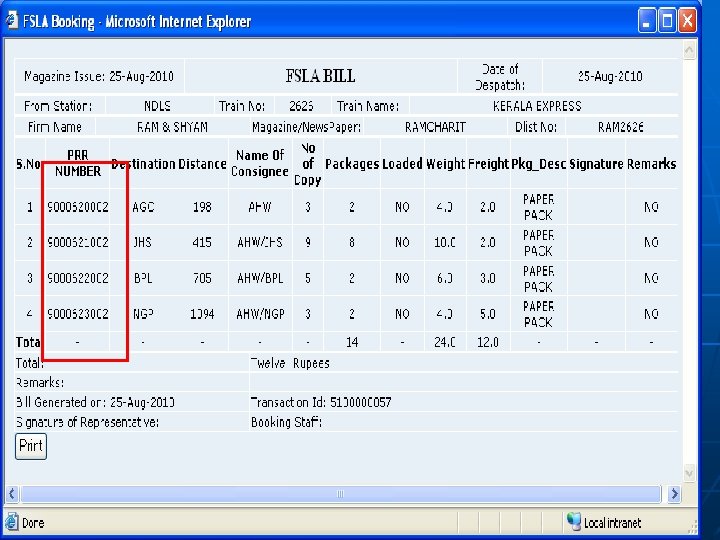Click the distance value 705
This screenshot has height=540, width=720.
pyautogui.click(x=202, y=278)
